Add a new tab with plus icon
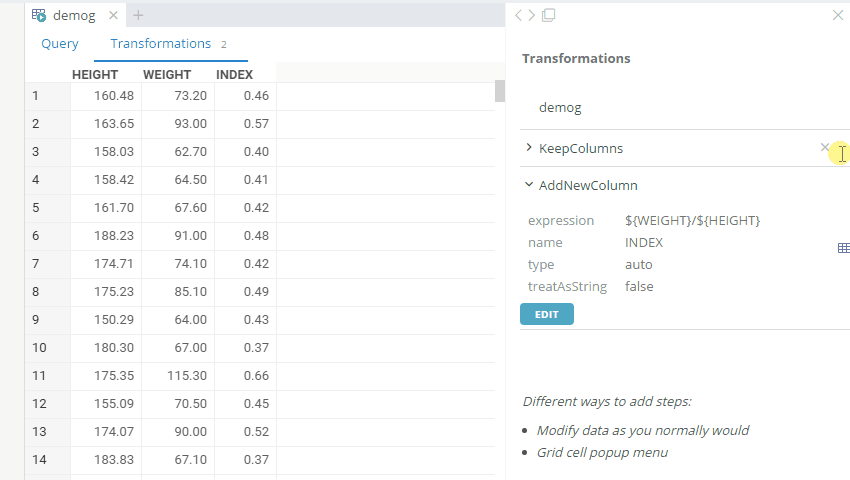Screen dimensions: 850x480 tap(138, 15)
